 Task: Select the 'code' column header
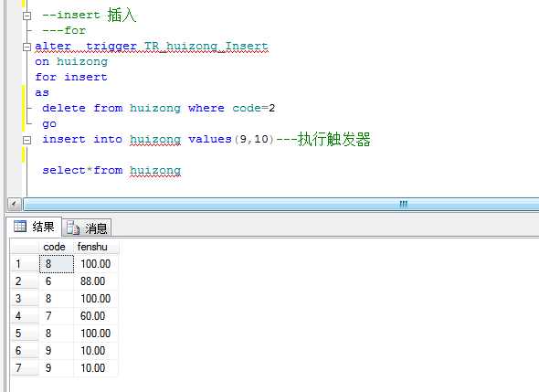[x=56, y=247]
